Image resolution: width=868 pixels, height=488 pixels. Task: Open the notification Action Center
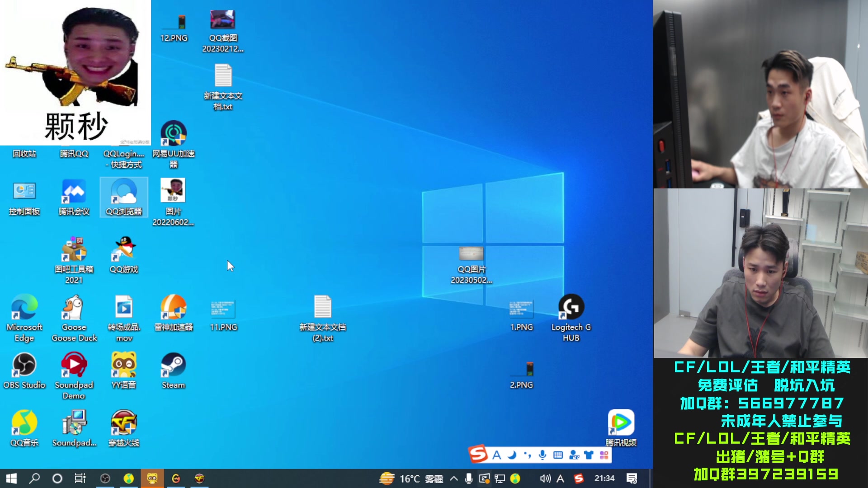pos(632,479)
